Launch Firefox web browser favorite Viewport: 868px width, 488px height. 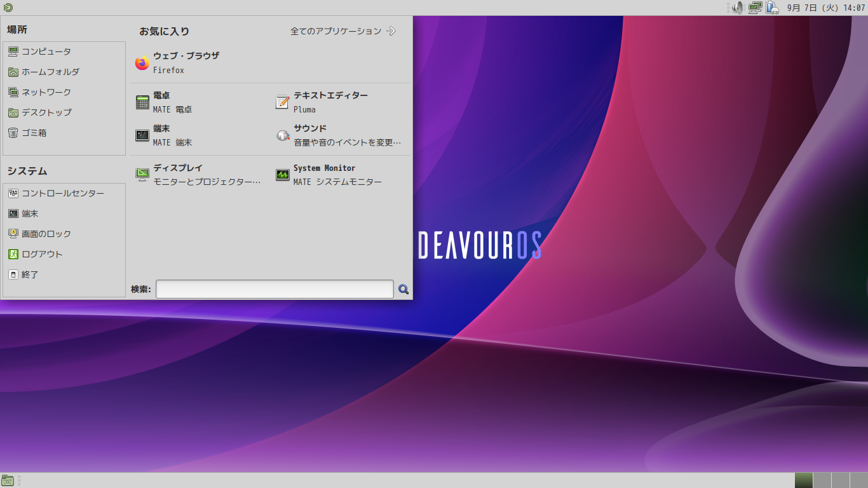201,63
